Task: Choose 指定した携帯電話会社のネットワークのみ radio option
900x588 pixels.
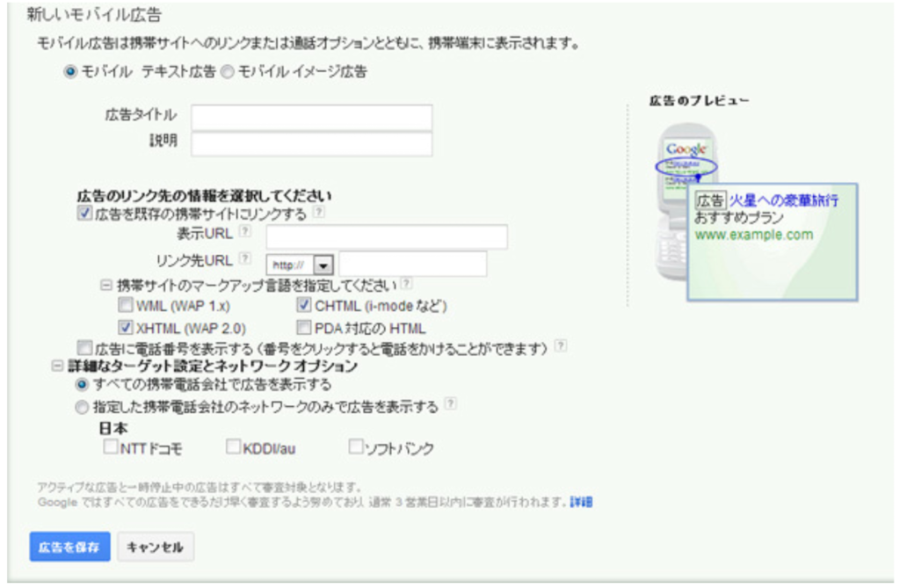Action: tap(83, 406)
